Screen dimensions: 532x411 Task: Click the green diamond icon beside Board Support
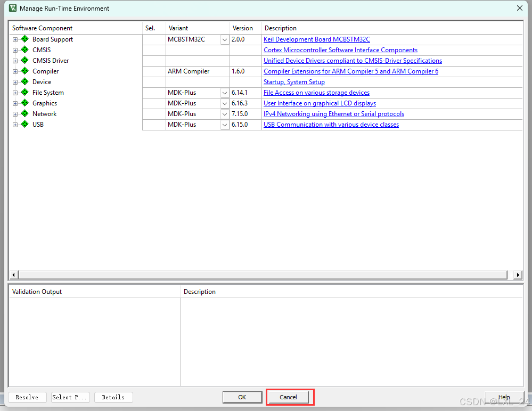click(x=25, y=39)
